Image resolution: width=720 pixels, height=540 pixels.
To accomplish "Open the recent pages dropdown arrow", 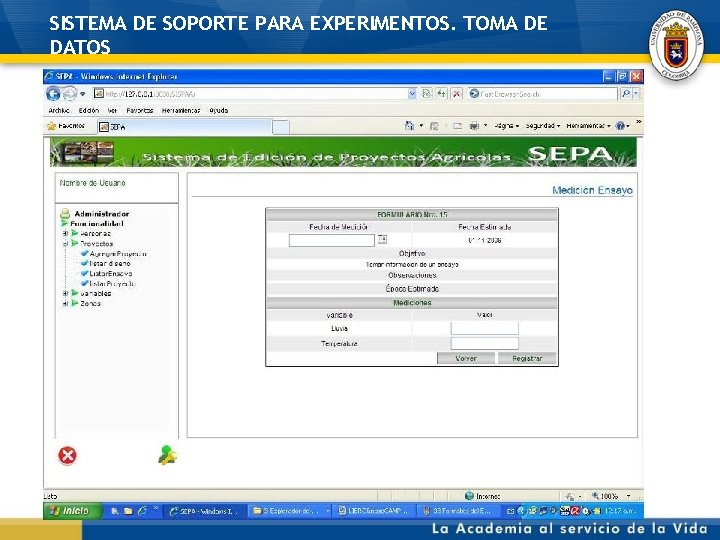I will (83, 94).
